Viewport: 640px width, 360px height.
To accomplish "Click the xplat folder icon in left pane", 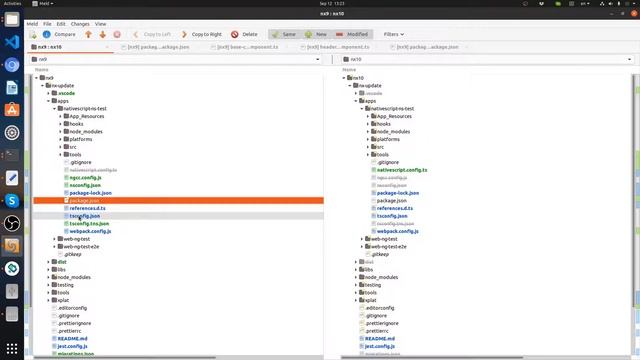I will (x=54, y=300).
